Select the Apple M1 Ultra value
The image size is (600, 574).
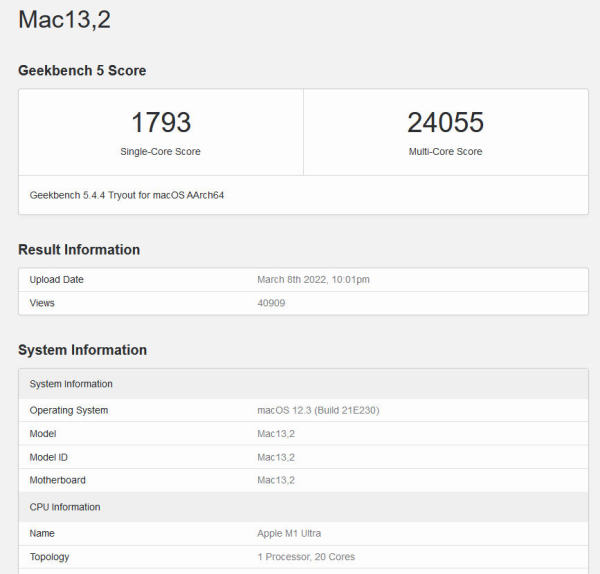click(289, 533)
